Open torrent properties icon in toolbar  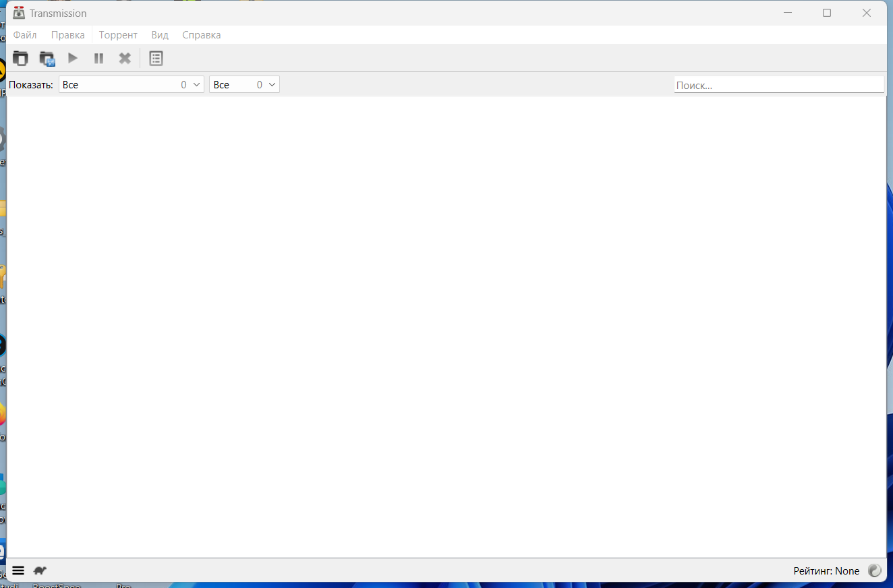(x=156, y=59)
